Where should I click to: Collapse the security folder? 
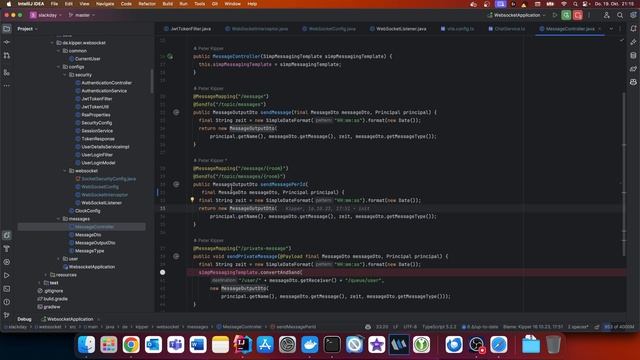65,75
